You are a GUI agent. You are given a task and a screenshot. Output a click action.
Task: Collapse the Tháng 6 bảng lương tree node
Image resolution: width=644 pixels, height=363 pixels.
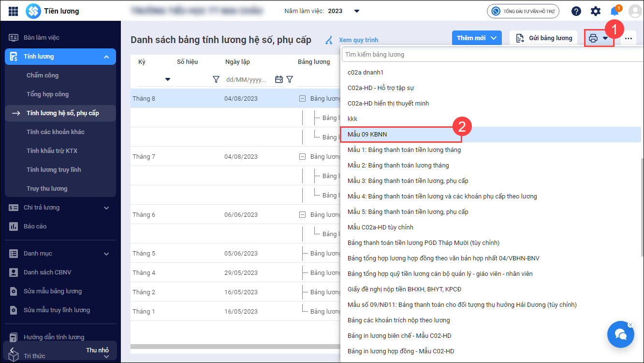click(302, 214)
